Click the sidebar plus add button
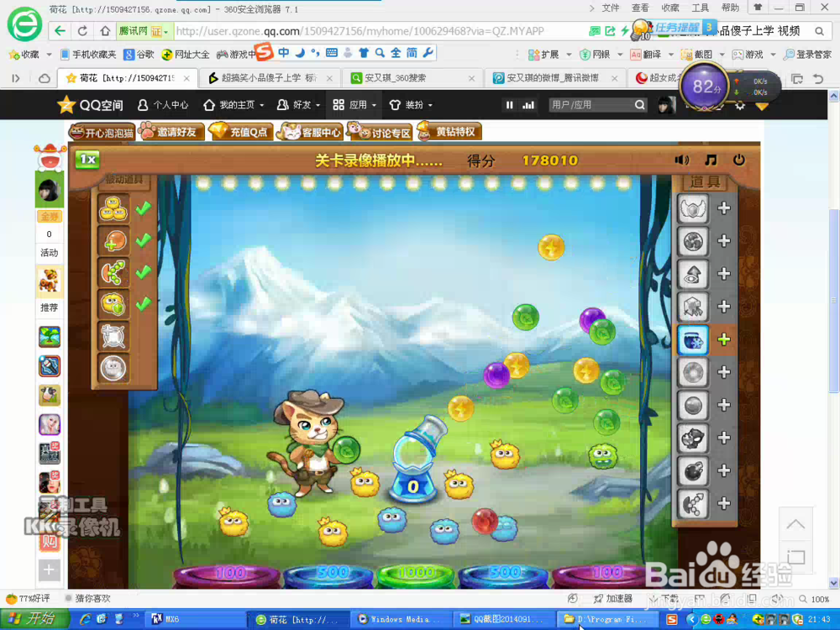The width and height of the screenshot is (840, 630). (49, 570)
